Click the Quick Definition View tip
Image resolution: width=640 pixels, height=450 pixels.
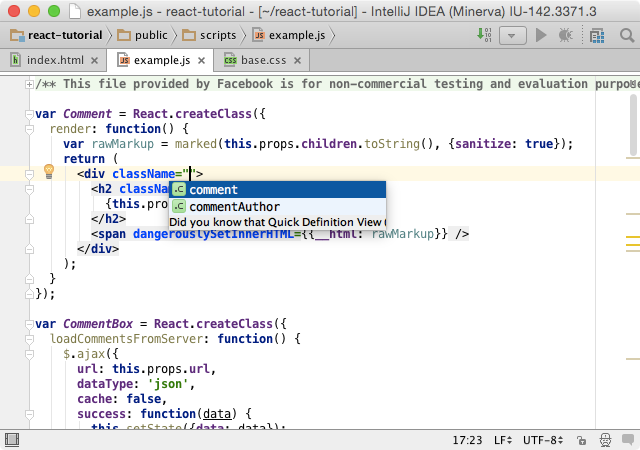(278, 222)
